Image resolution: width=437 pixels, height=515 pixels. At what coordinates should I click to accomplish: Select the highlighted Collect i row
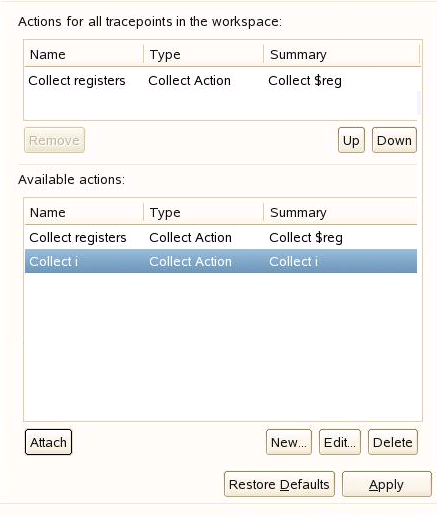[x=221, y=261]
